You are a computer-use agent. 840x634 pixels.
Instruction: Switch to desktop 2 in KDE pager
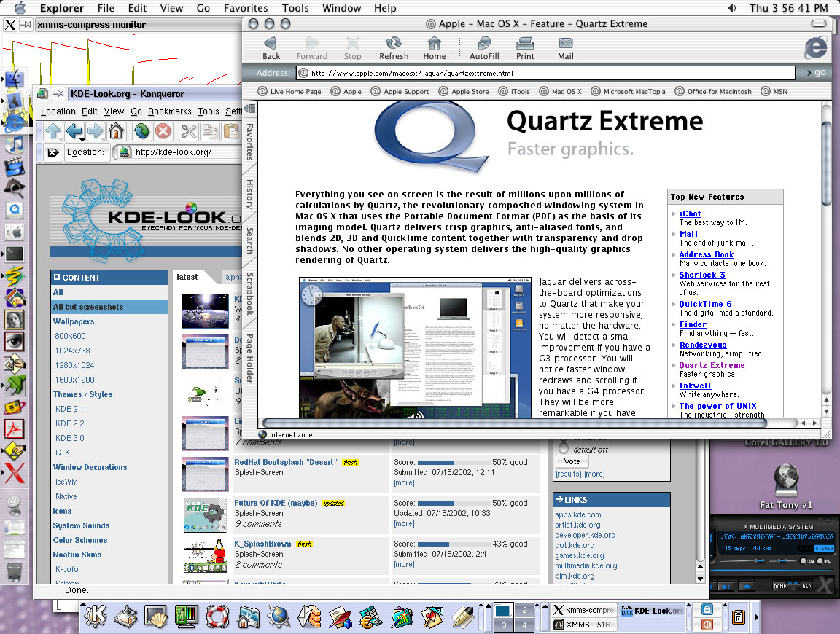pos(524,610)
